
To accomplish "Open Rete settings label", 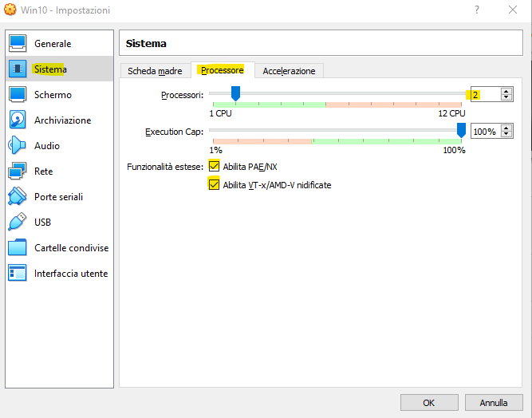I will (x=43, y=171).
